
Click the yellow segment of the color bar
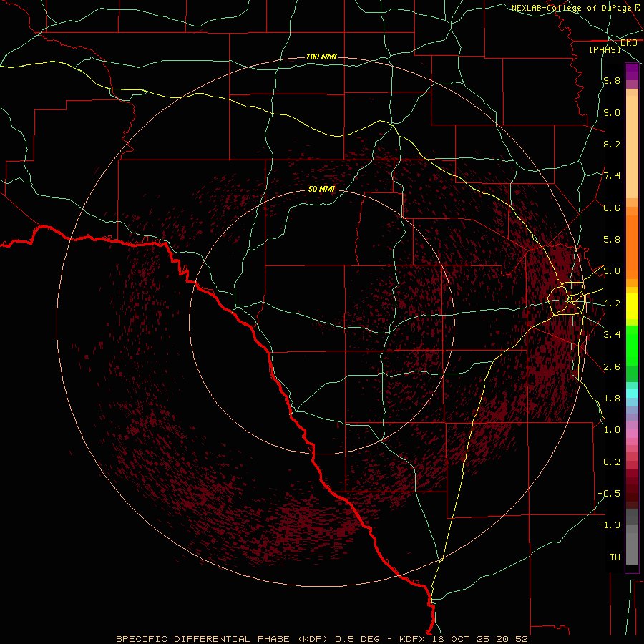point(632,306)
